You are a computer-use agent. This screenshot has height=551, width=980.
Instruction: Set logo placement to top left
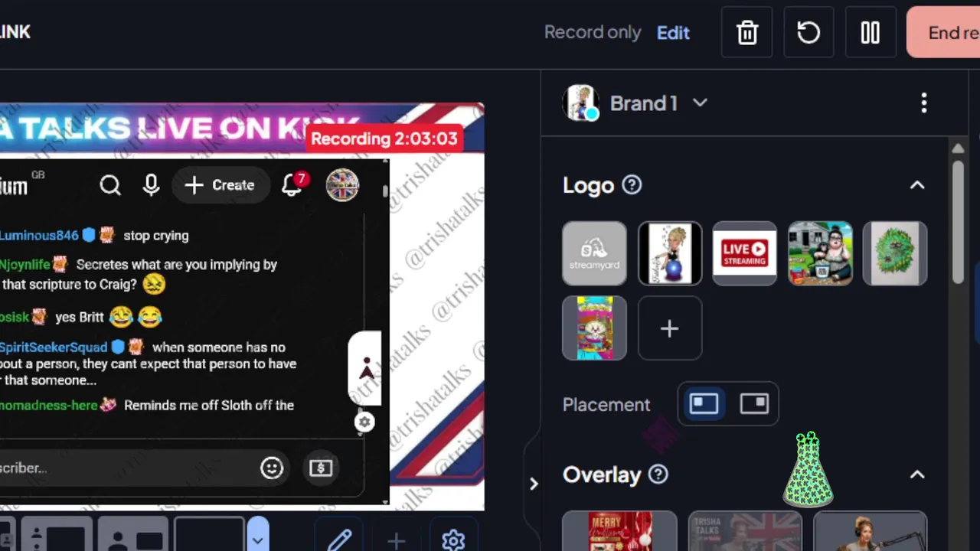click(x=704, y=403)
